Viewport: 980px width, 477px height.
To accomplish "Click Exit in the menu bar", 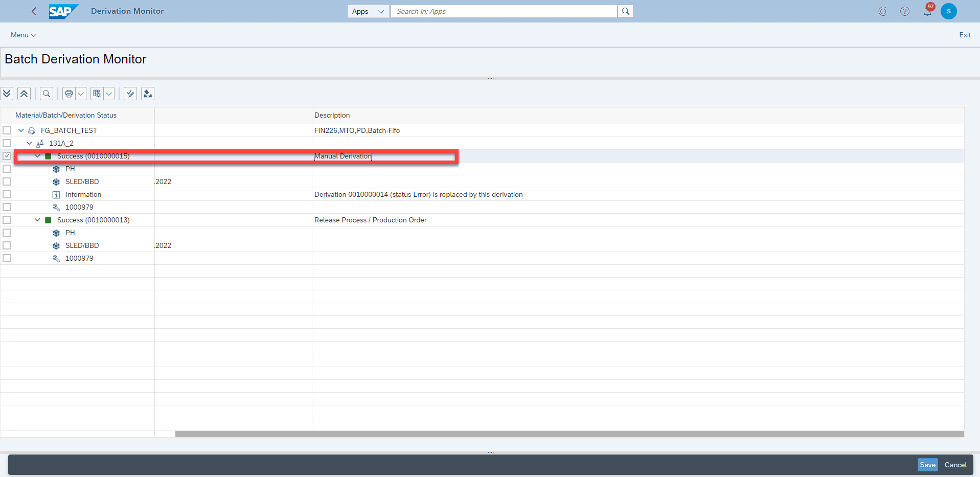I will pyautogui.click(x=965, y=35).
